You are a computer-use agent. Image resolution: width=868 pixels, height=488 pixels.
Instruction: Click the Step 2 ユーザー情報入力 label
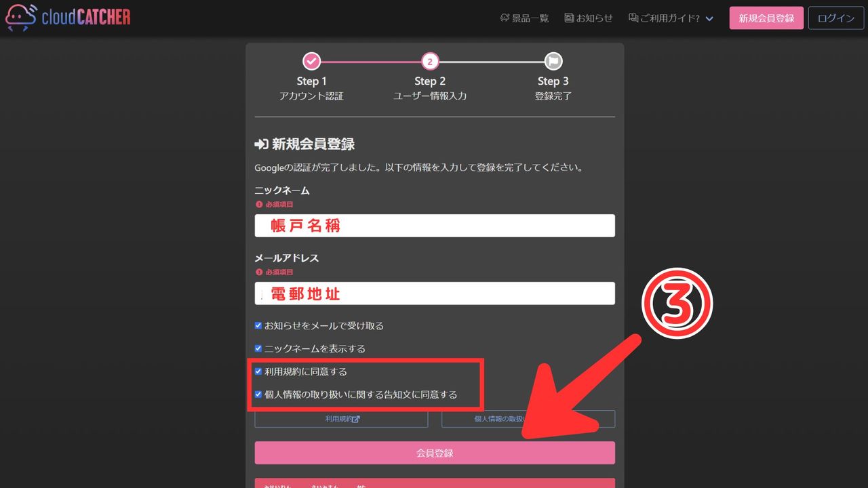pos(430,96)
